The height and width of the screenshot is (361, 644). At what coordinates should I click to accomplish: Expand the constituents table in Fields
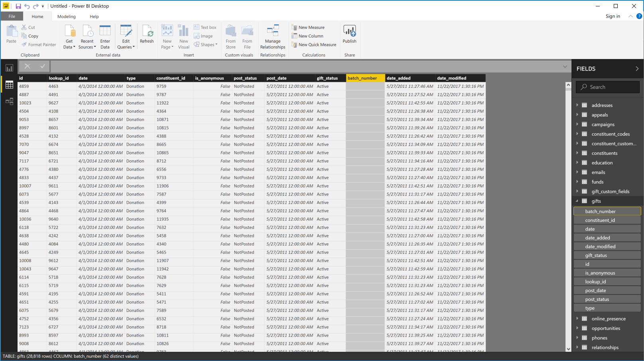coord(577,153)
